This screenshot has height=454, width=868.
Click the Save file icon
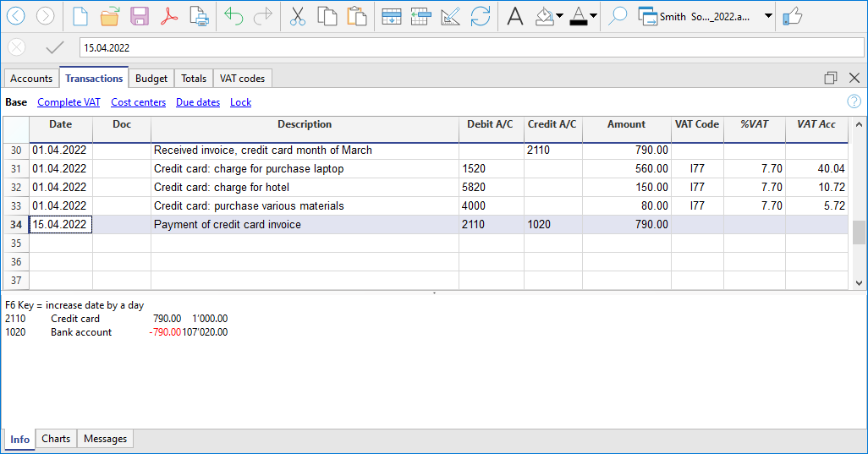pos(139,16)
